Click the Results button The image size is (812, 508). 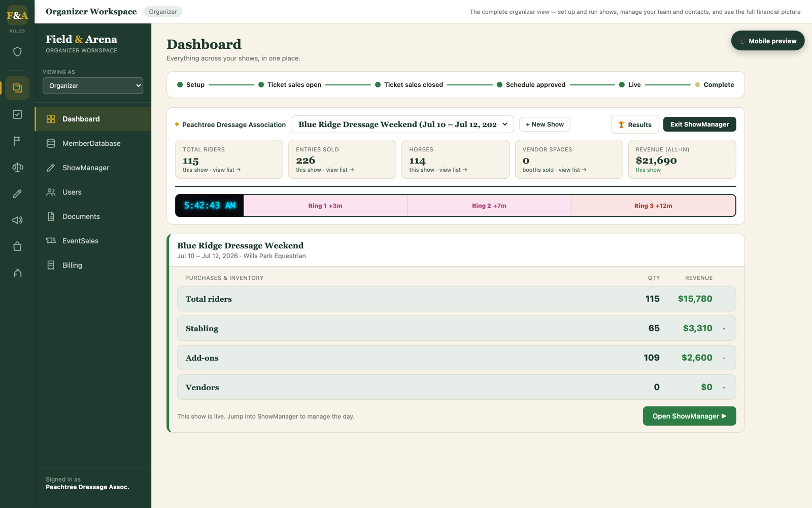click(635, 124)
